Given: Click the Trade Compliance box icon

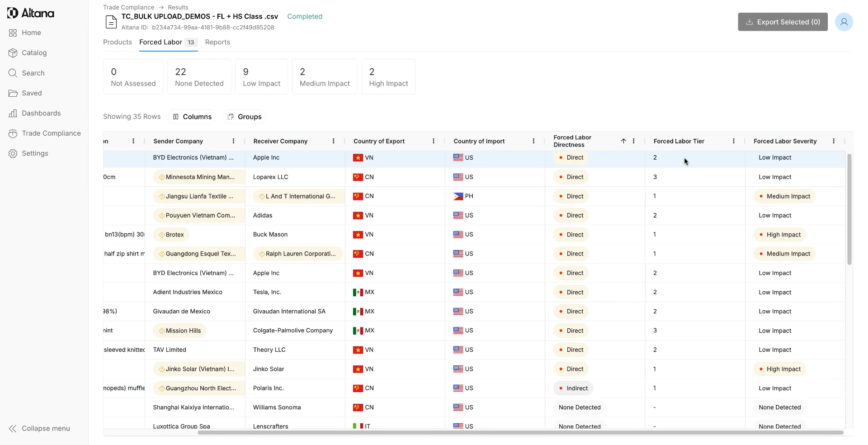Looking at the screenshot, I should 13,133.
